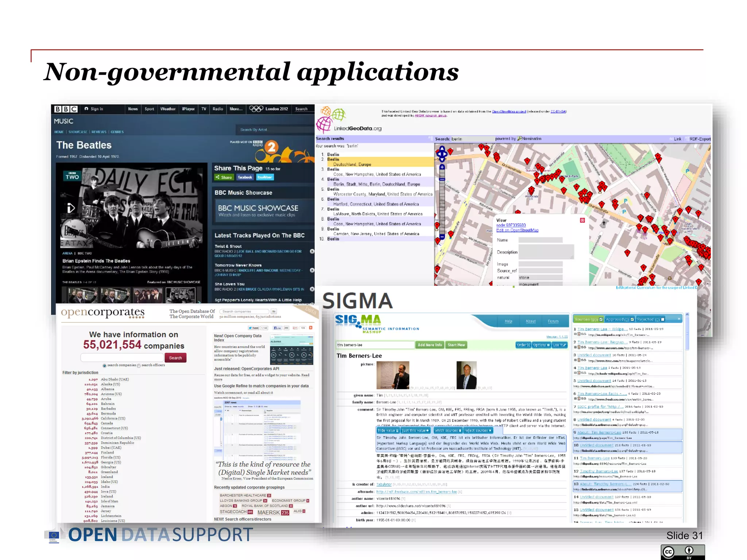Click the Add More Info button

pyautogui.click(x=430, y=345)
